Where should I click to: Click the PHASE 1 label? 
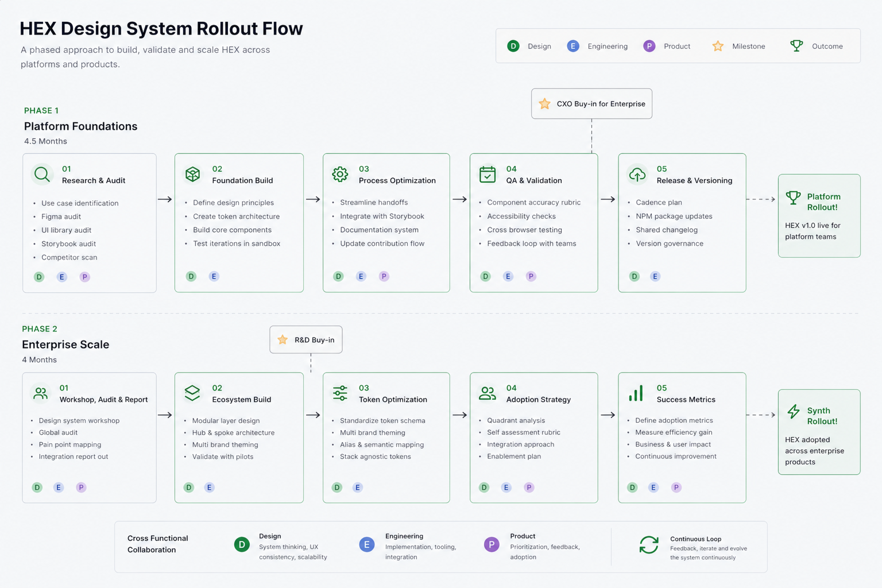coord(41,111)
